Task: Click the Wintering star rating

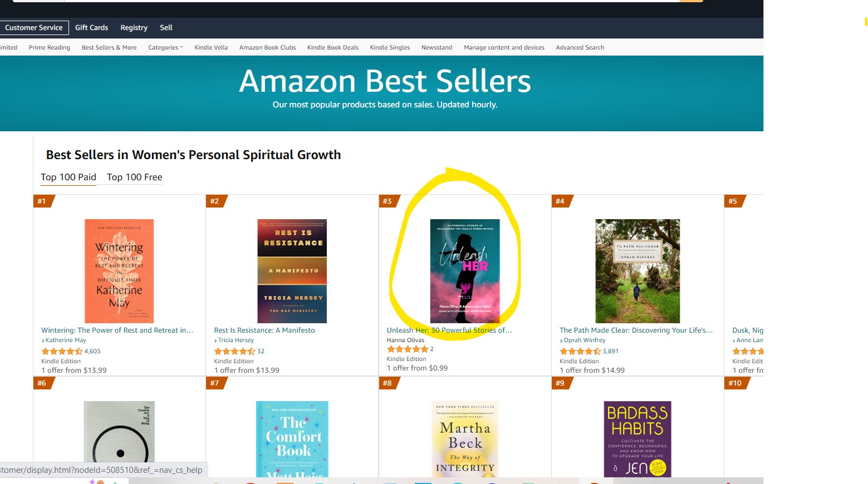Action: point(62,352)
